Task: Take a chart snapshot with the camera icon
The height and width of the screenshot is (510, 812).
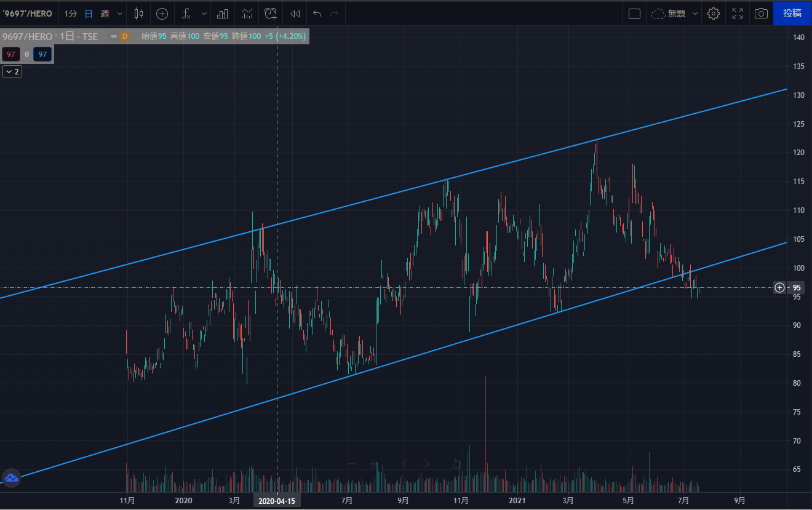Action: tap(761, 13)
